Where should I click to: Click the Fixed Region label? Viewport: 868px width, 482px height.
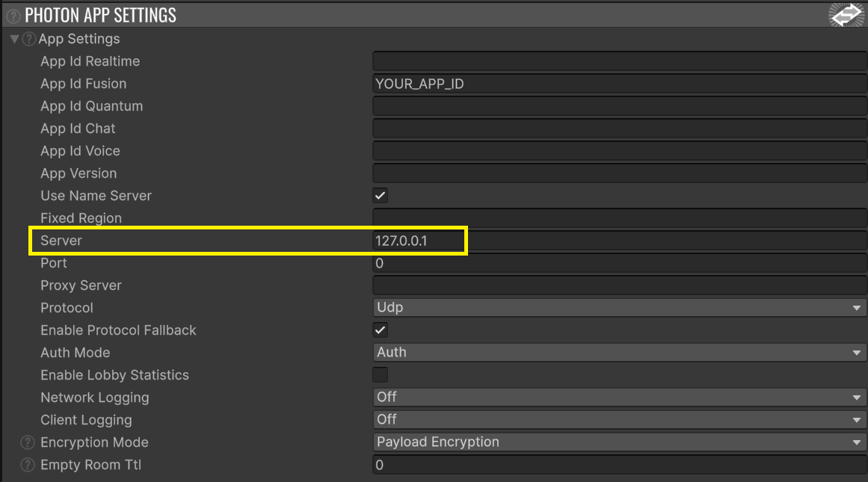click(81, 218)
